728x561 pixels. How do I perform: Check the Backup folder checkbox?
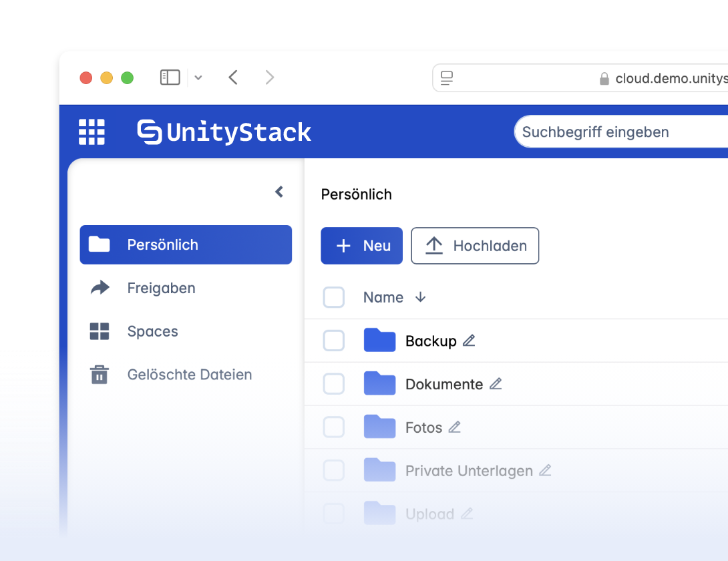coord(334,341)
